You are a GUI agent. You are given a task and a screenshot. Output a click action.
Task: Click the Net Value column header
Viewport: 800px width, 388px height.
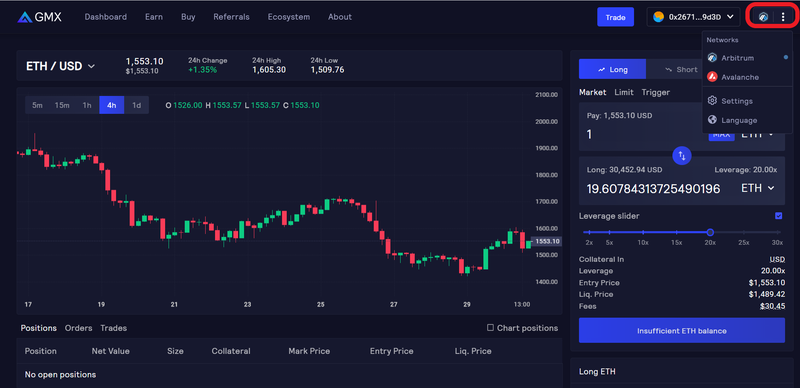coord(110,351)
